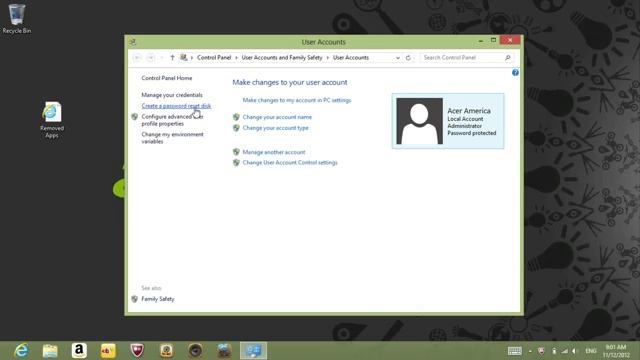Click the first breadcrumb chevron arrow
The image size is (640, 360).
click(x=192, y=58)
